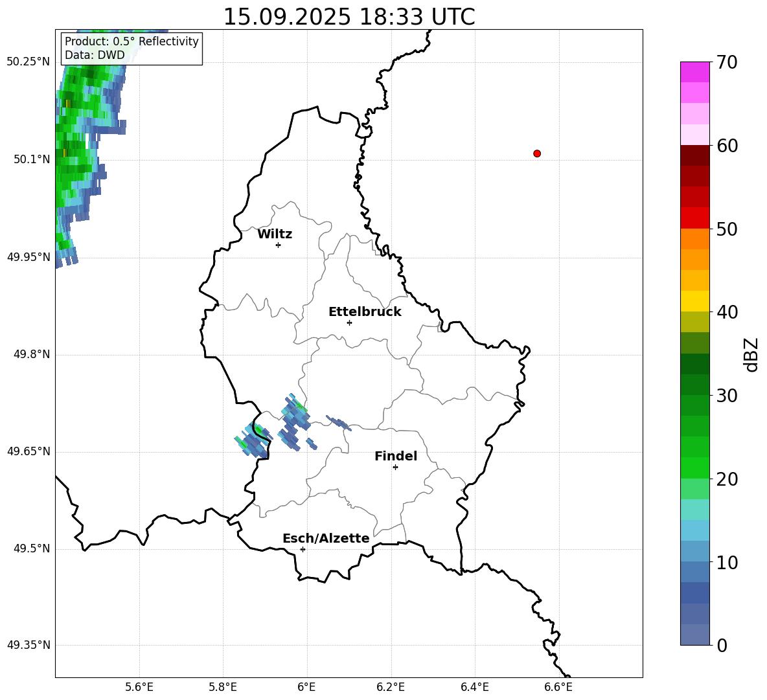Viewport: 767px width, 700px height.
Task: Click the Data: DWD text
Action: point(95,55)
